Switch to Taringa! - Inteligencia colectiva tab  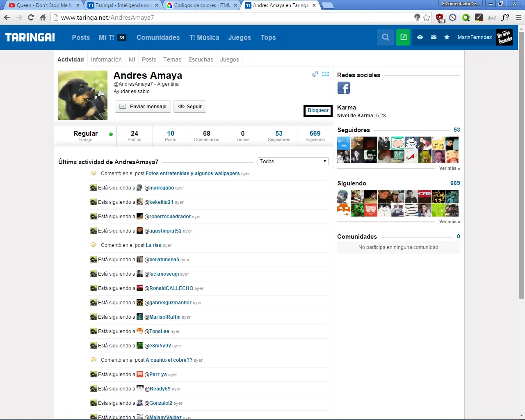point(123,5)
